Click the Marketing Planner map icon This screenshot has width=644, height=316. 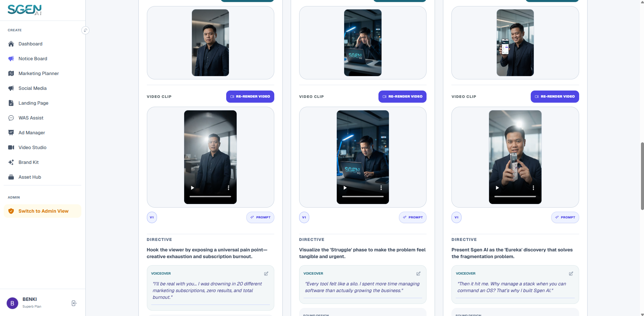11,73
